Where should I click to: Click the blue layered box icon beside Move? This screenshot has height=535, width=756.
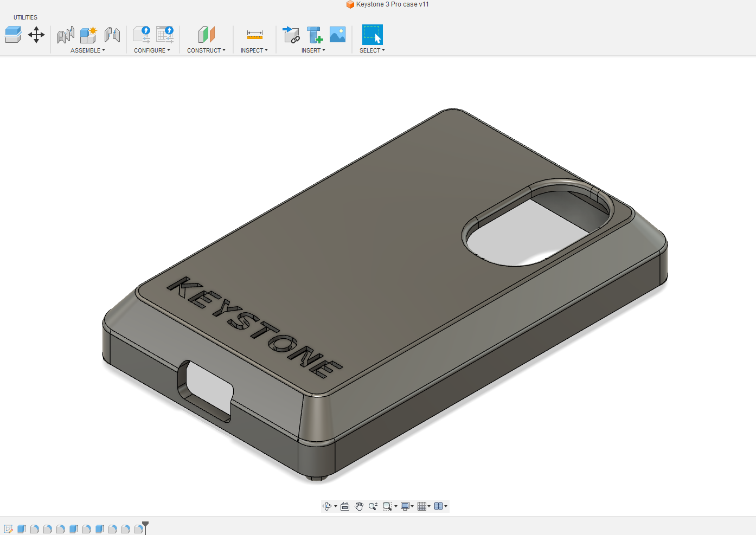12,35
